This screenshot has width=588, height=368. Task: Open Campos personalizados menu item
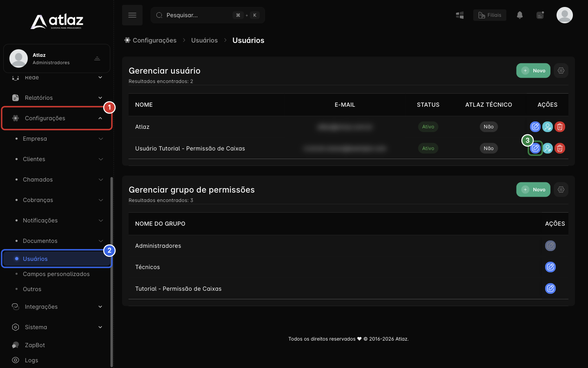click(57, 274)
